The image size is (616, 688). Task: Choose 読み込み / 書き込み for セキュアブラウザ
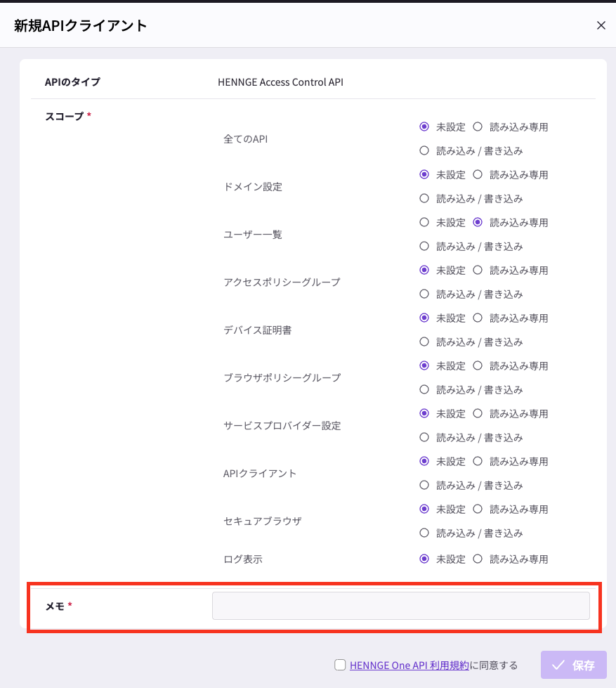[424, 533]
